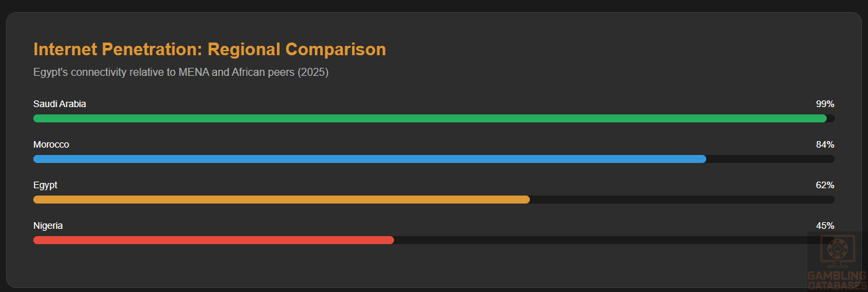Viewport: 868px width, 292px height.
Task: Click the Gambling Databases watermark logo icon
Action: click(x=837, y=251)
